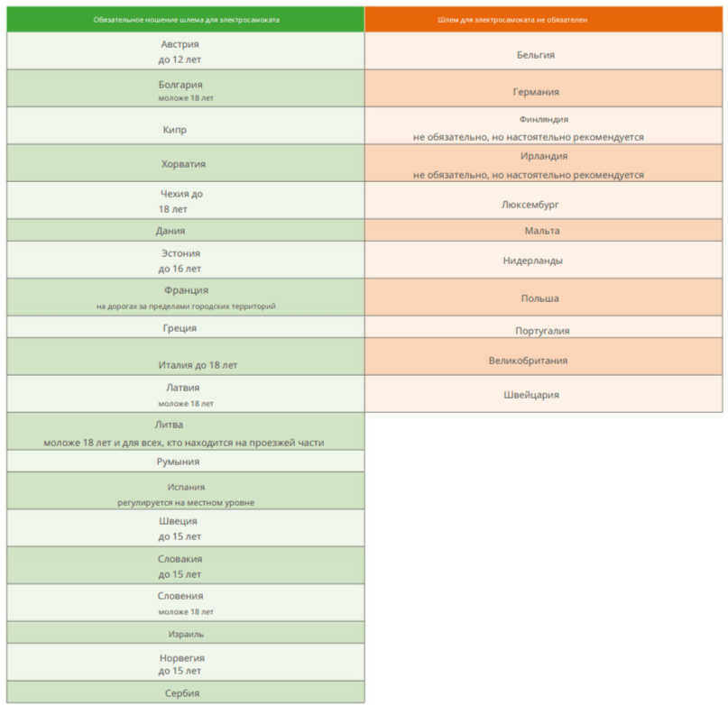728x705 pixels.
Task: Click the Великобритания cell
Action: [543, 358]
